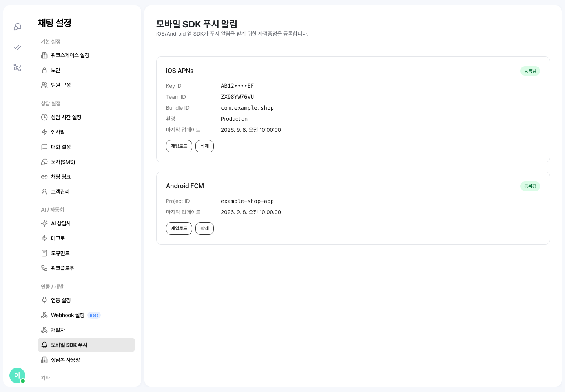Click 삭제 button in iOS APNs card
This screenshot has width=565, height=392.
[x=204, y=146]
